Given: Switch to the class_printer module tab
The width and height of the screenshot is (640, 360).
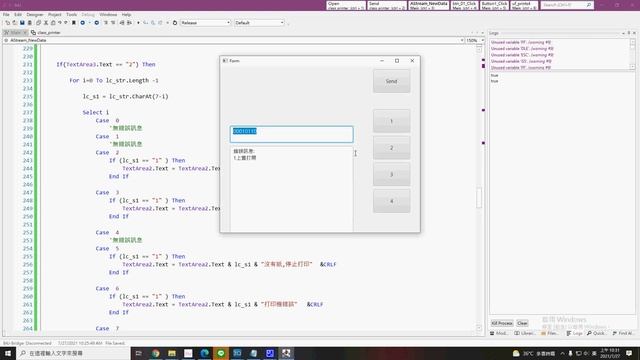Looking at the screenshot, I should [x=46, y=32].
